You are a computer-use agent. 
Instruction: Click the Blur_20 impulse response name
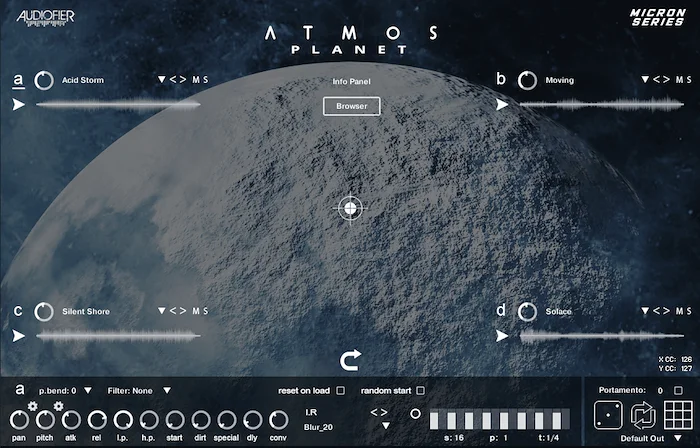[x=318, y=427]
